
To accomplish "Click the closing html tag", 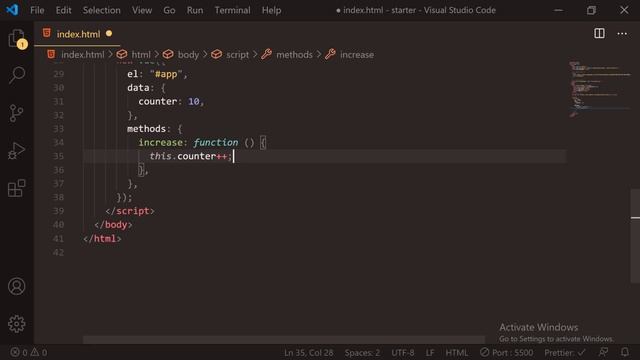I will (x=102, y=238).
